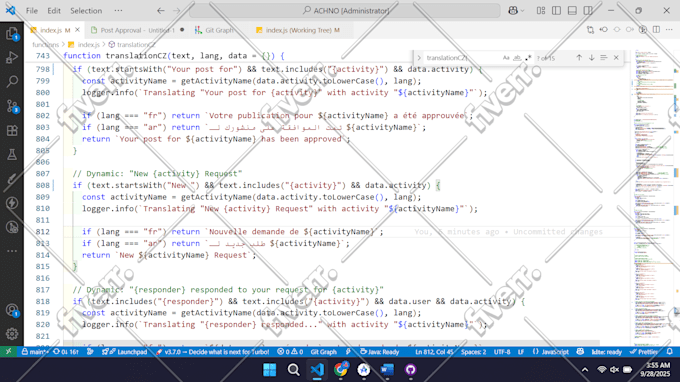Show errors and warnings in Problems
This screenshot has height=382, width=680.
click(x=290, y=352)
